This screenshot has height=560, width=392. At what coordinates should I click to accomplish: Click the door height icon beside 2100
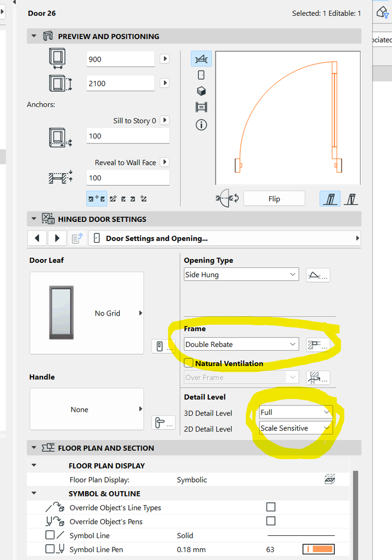[x=60, y=83]
